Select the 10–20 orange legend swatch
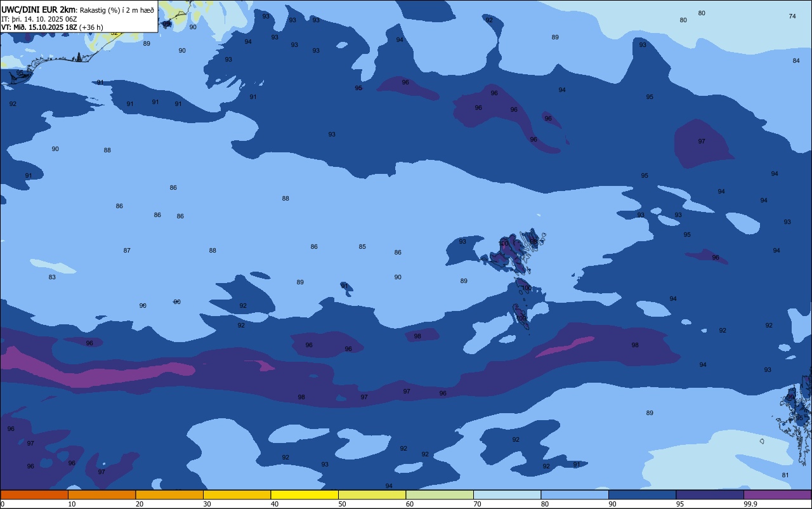The image size is (812, 509). click(x=101, y=494)
